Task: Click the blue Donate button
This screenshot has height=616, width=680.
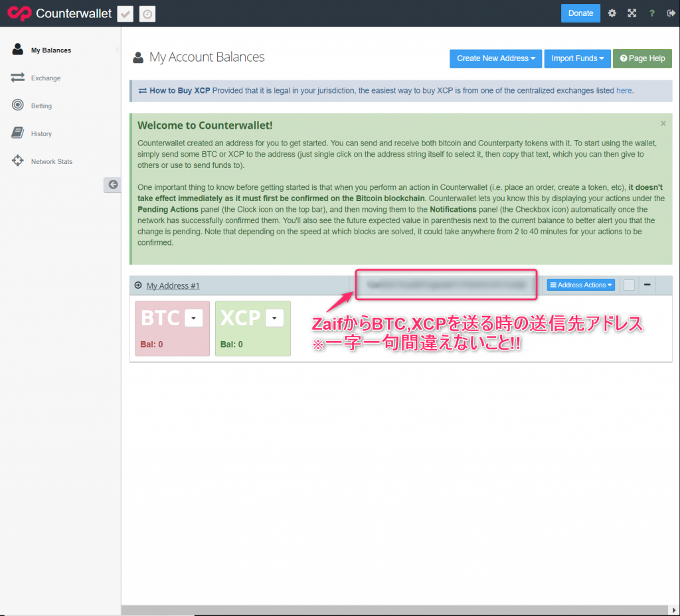Action: (x=580, y=13)
